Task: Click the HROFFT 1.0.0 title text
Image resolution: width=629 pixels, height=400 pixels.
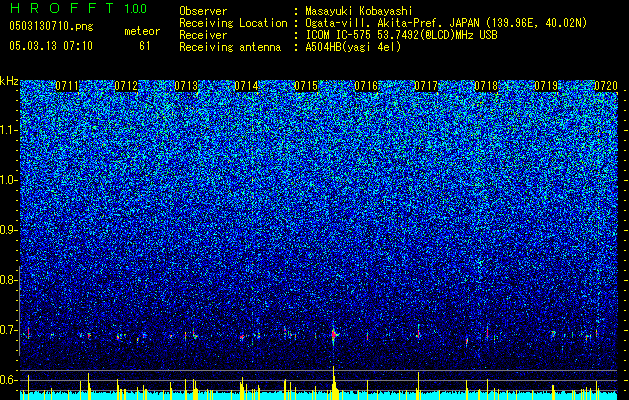Action: (x=78, y=8)
